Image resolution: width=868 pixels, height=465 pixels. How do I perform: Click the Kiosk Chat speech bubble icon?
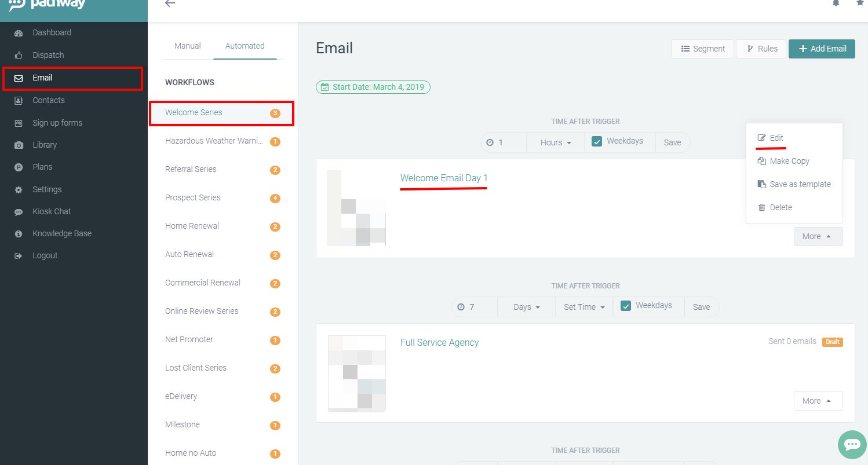coord(19,212)
